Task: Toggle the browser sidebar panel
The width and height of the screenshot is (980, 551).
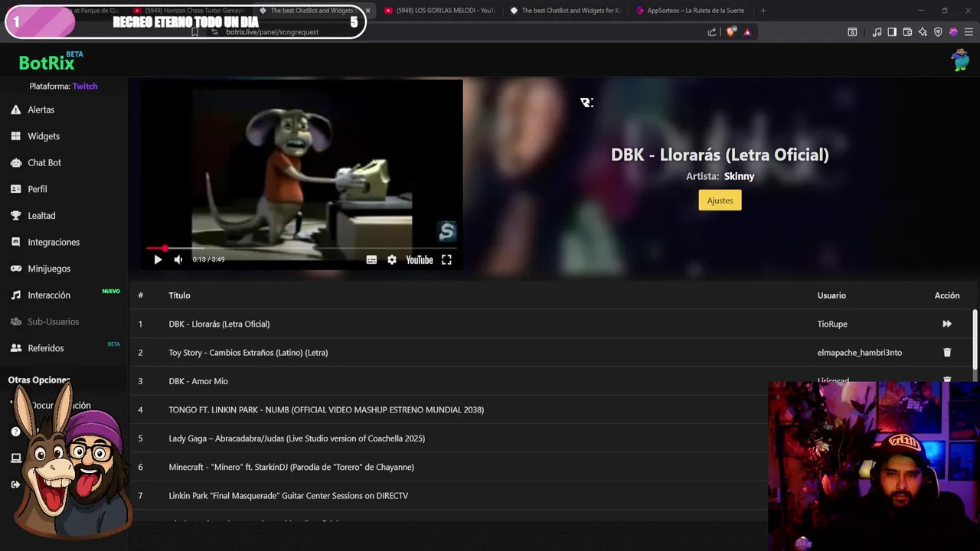Action: click(892, 32)
